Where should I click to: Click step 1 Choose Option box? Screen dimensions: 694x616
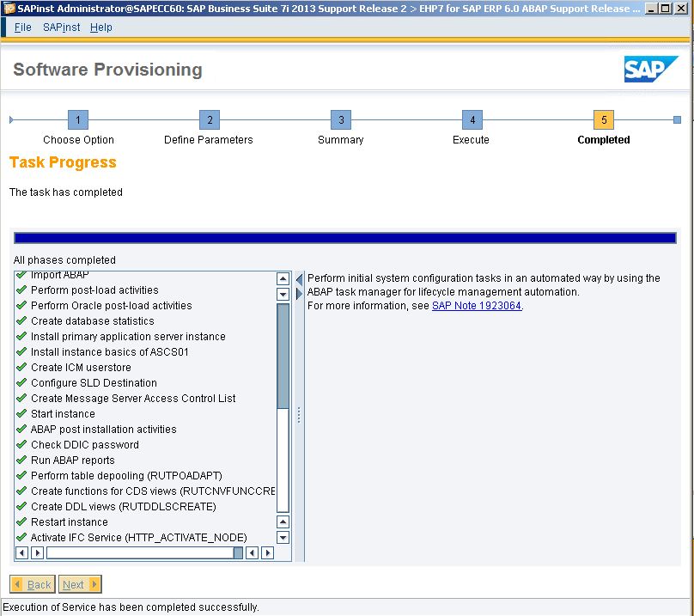(x=78, y=119)
